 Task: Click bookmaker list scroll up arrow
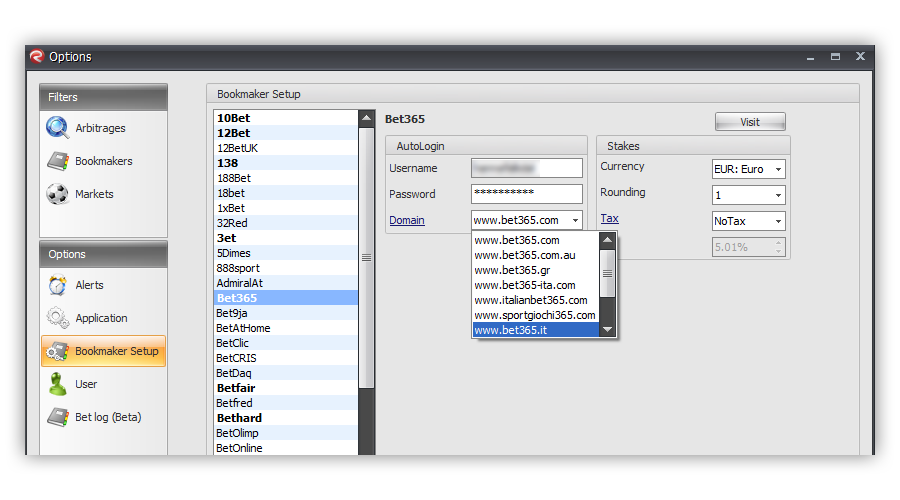(366, 118)
